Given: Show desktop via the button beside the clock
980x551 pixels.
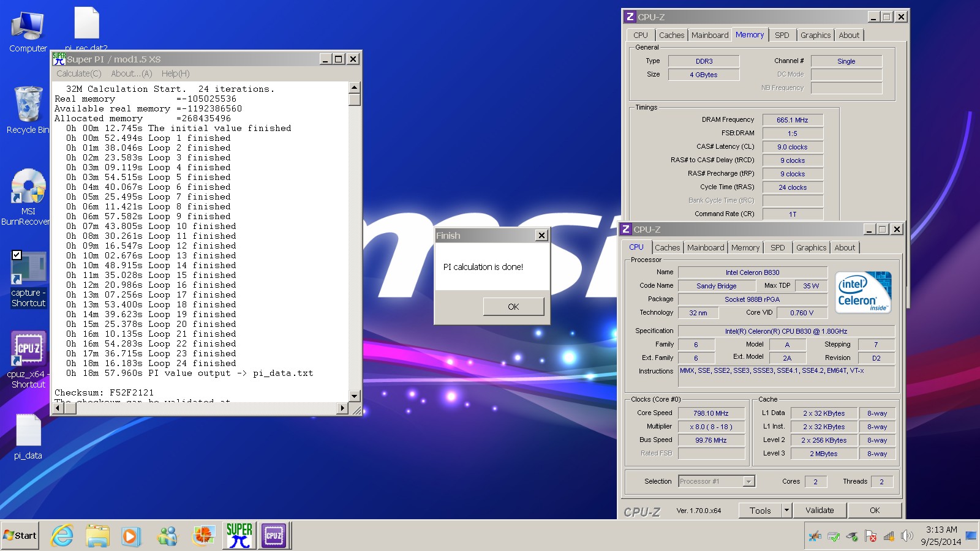Looking at the screenshot, I should (x=971, y=536).
